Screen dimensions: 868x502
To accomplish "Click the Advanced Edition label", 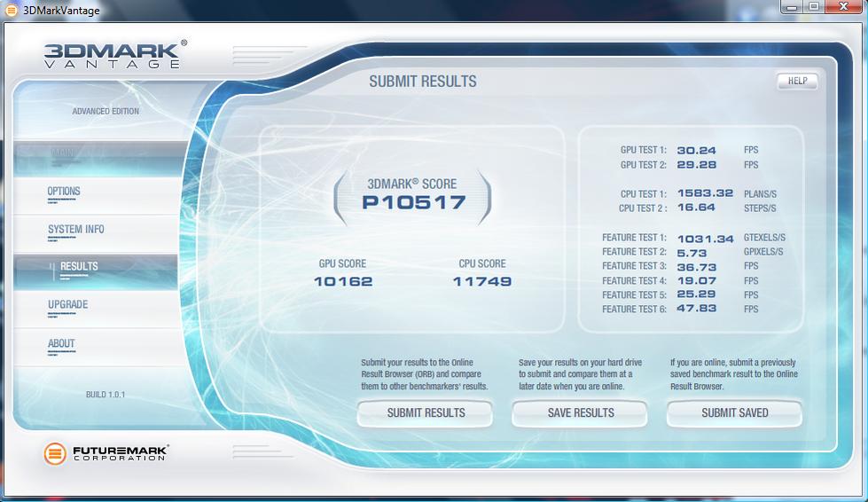I will 106,112.
